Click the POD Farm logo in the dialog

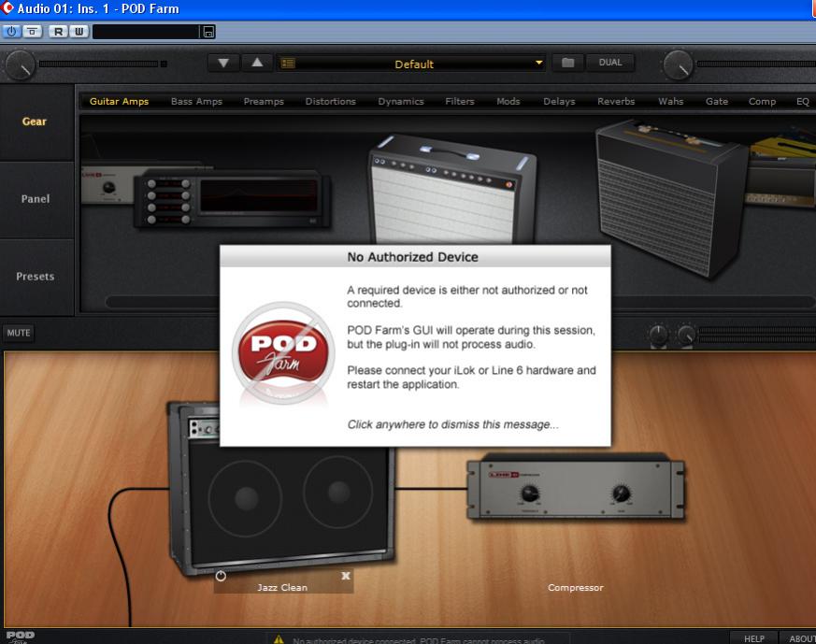pos(283,352)
